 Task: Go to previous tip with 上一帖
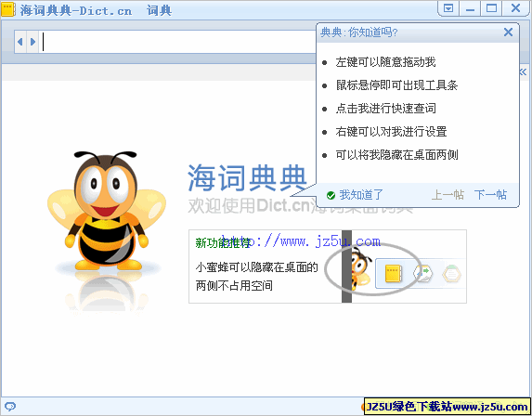(x=448, y=195)
